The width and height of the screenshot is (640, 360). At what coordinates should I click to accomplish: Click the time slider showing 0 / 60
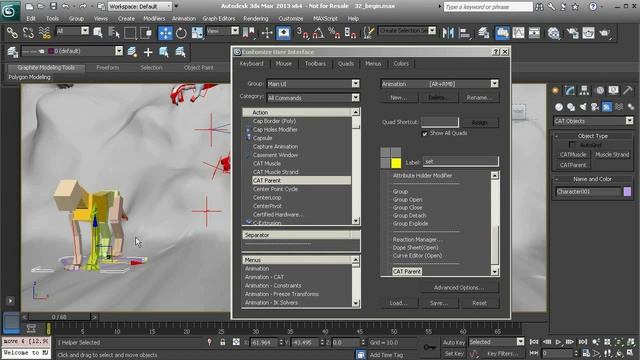coord(59,317)
